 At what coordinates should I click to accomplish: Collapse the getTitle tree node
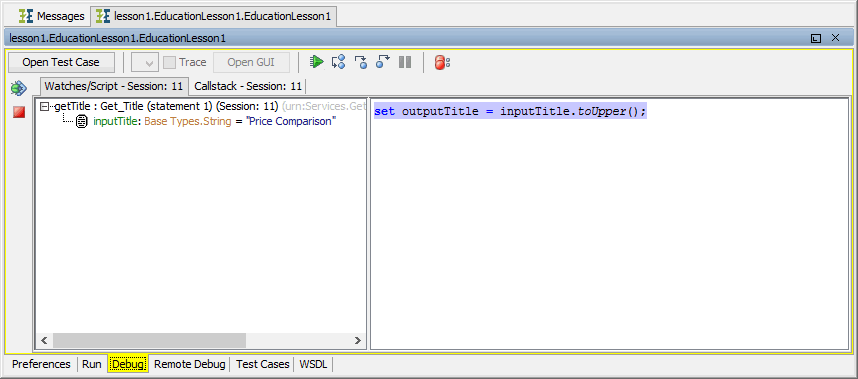(45, 107)
